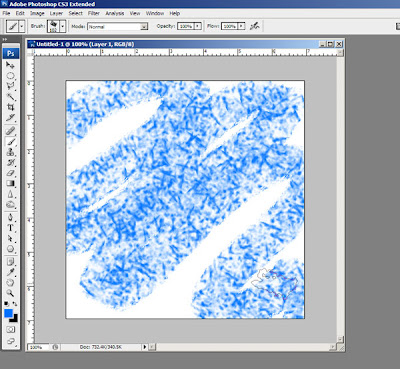
Task: Open status bar info arrow menu
Action: tap(145, 347)
